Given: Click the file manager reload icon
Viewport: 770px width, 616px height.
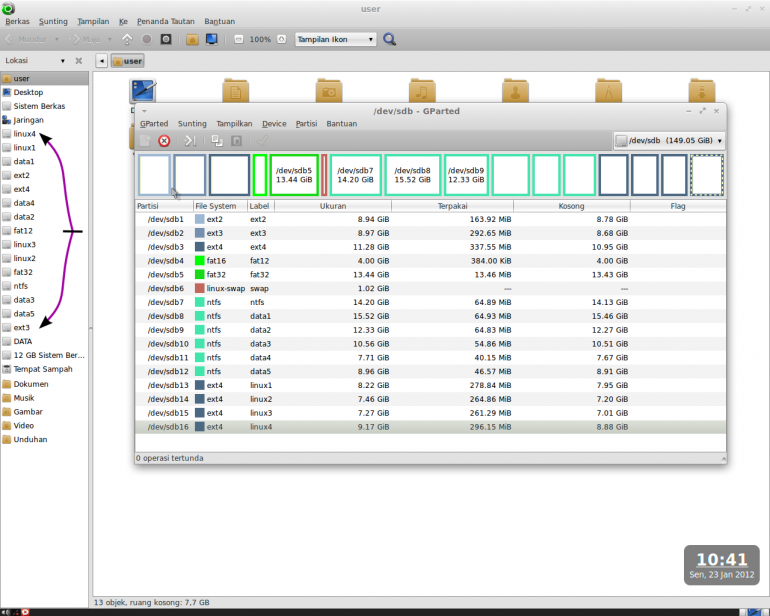Looking at the screenshot, I should click(166, 39).
